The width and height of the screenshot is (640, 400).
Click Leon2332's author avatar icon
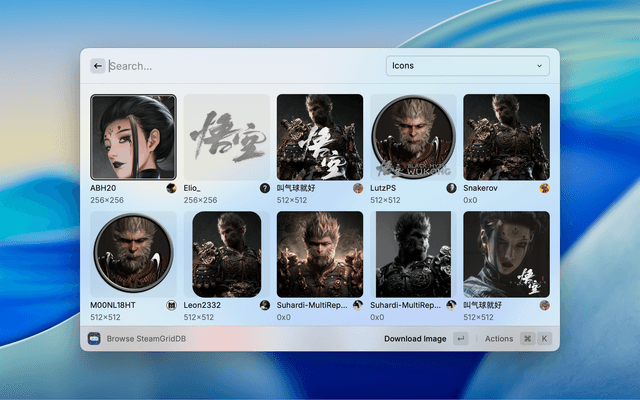pos(265,305)
